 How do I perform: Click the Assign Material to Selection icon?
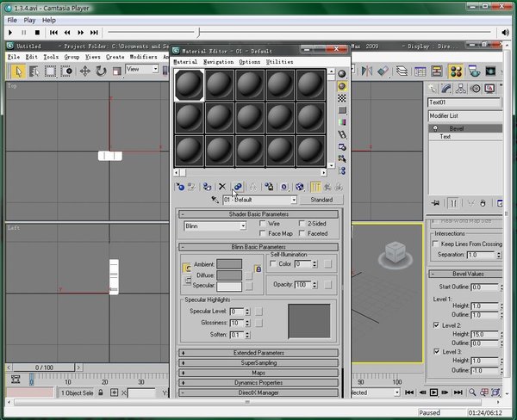[x=207, y=187]
